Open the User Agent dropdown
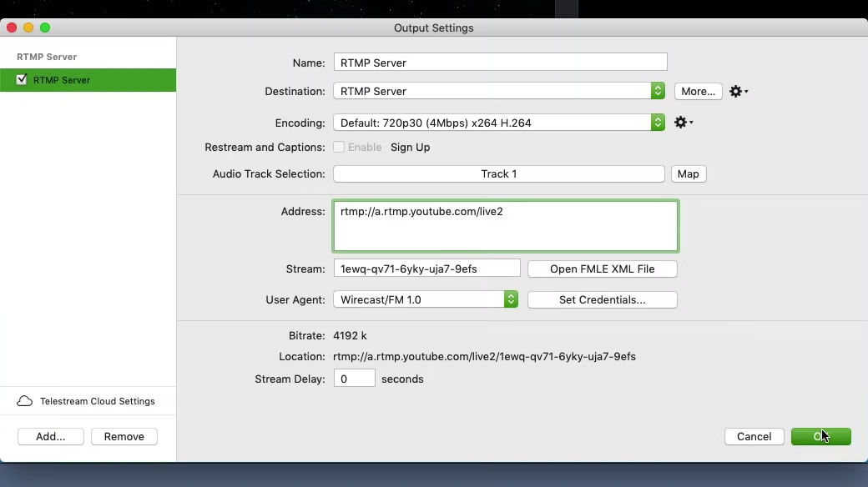The width and height of the screenshot is (868, 487). click(425, 299)
